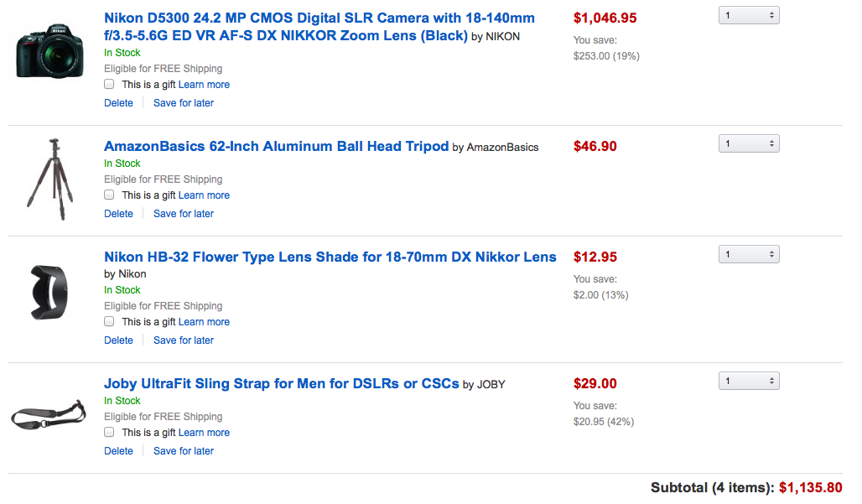Viewport: 862px width, 504px height.
Task: Delete the Joby sling strap from cart
Action: [118, 451]
